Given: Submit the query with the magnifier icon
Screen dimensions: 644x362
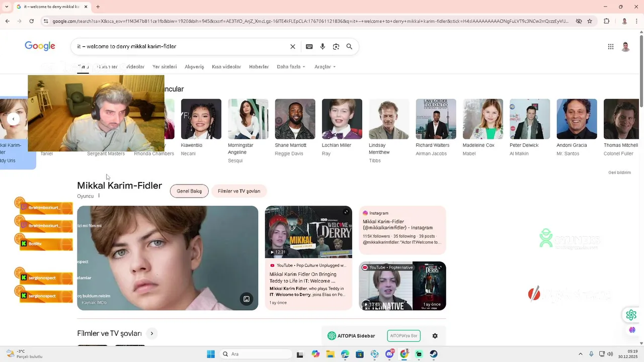Looking at the screenshot, I should [x=349, y=47].
